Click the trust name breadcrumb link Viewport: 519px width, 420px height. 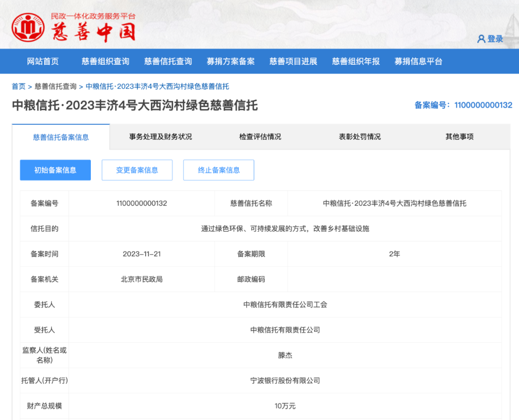[157, 86]
